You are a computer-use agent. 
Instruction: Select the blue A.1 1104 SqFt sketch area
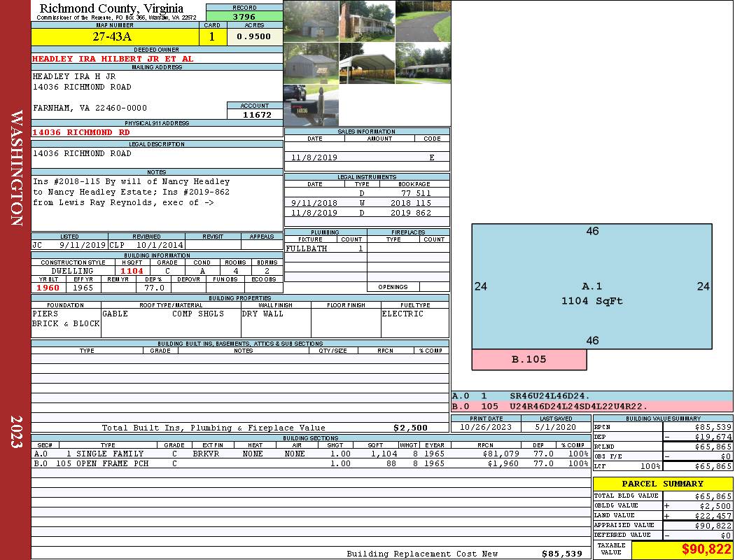coord(591,287)
